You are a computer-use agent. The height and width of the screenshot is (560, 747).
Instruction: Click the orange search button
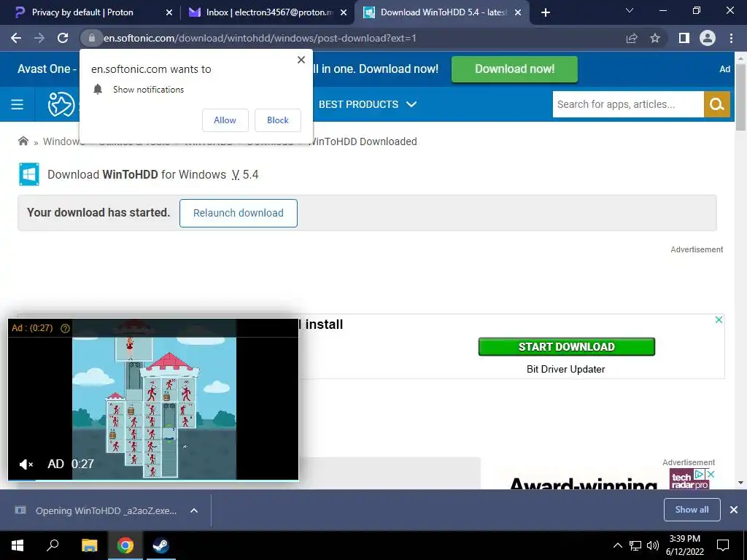[x=717, y=104]
